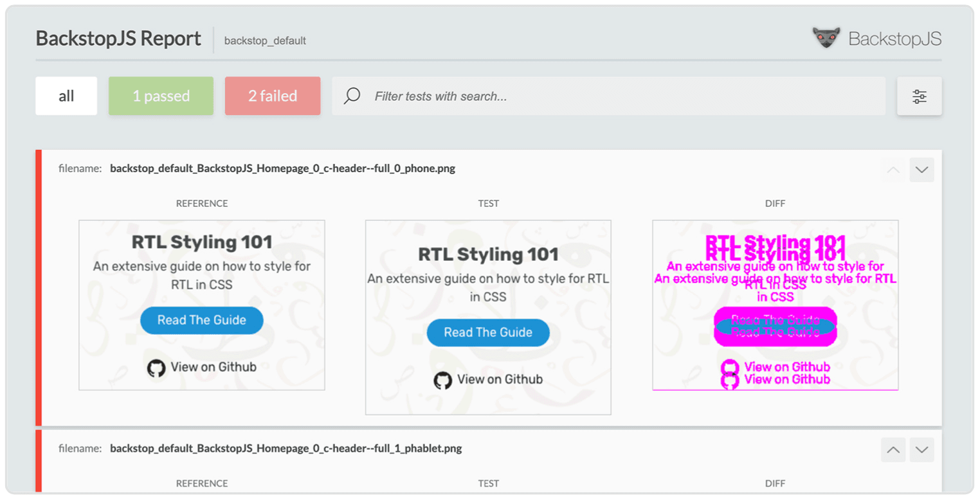Filter by '2 failed' tests
Image resolution: width=980 pixels, height=500 pixels.
pyautogui.click(x=273, y=96)
